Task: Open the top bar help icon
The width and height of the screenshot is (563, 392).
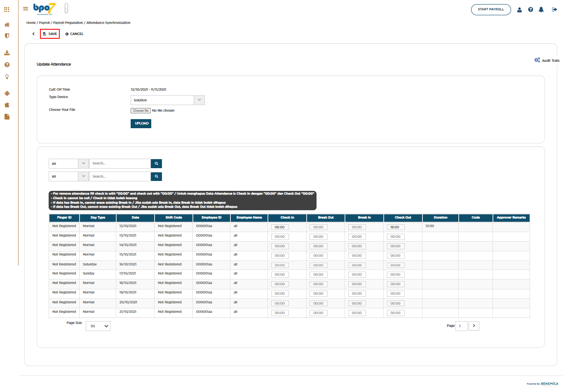Action: (530, 9)
